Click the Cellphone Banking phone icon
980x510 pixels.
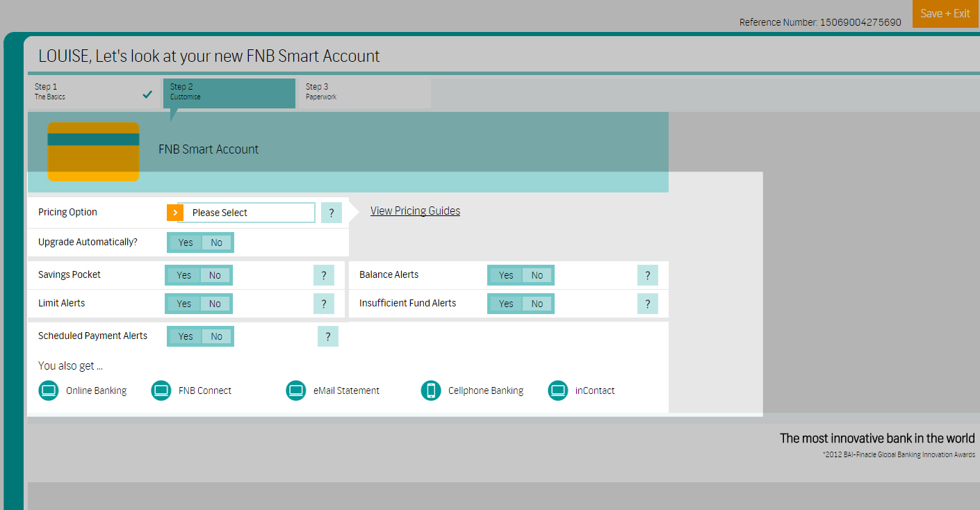431,390
